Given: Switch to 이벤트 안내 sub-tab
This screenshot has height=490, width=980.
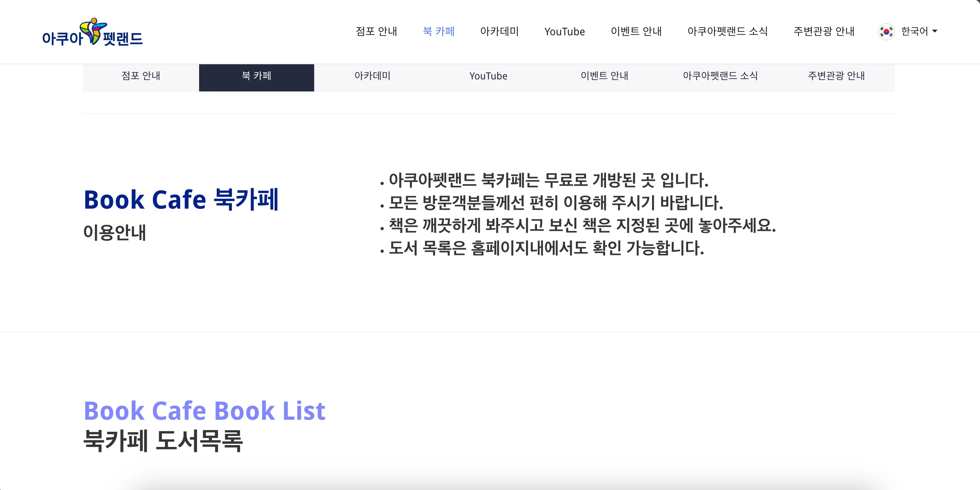Looking at the screenshot, I should (604, 78).
